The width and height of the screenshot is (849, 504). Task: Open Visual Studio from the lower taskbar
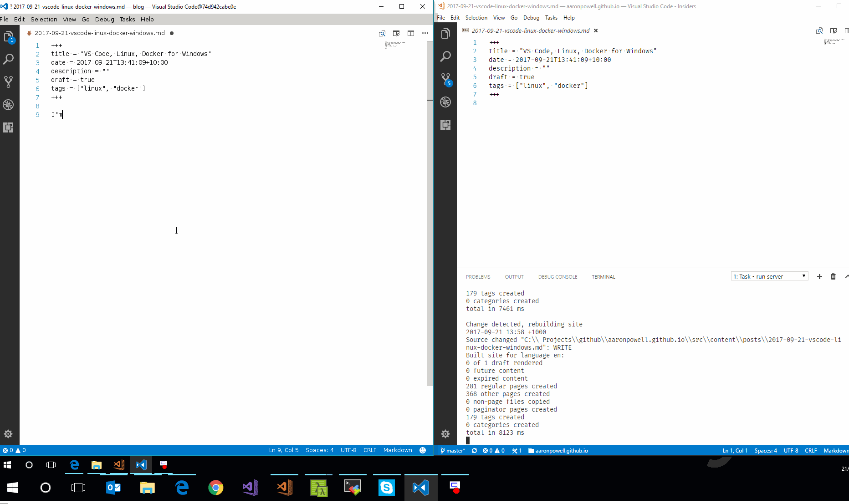(x=250, y=488)
